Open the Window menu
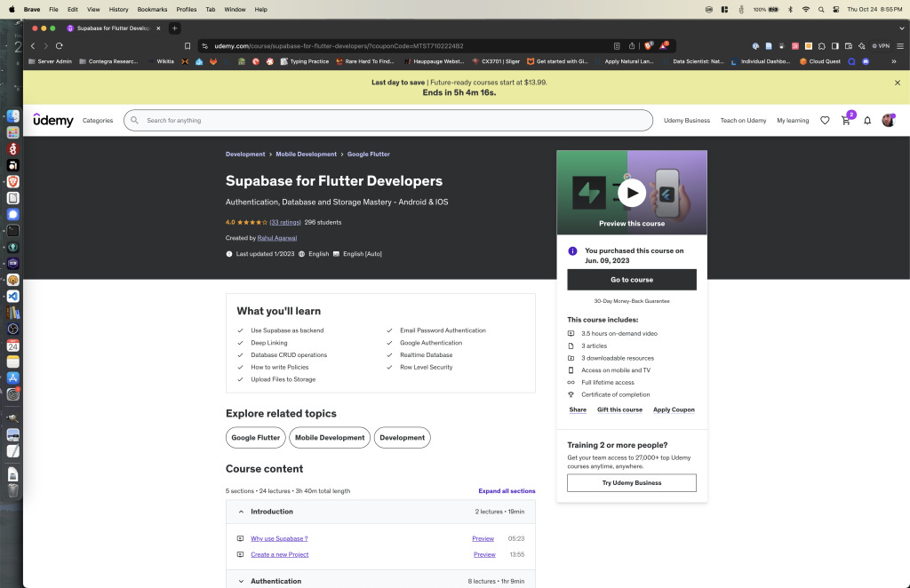910x588 pixels. 235,9
